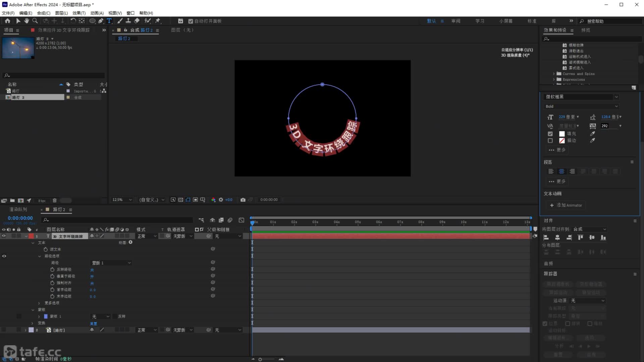Screen dimensions: 644x362
Task: Click More under character options
Action: tap(557, 150)
